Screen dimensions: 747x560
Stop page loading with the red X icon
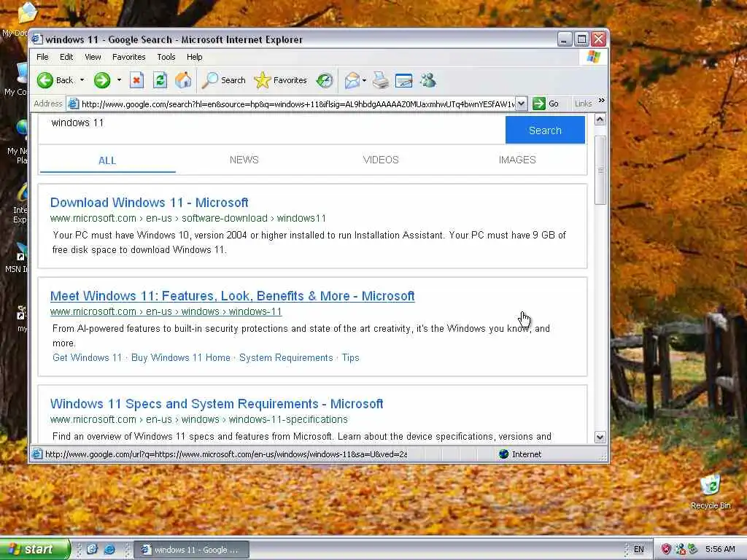point(136,80)
